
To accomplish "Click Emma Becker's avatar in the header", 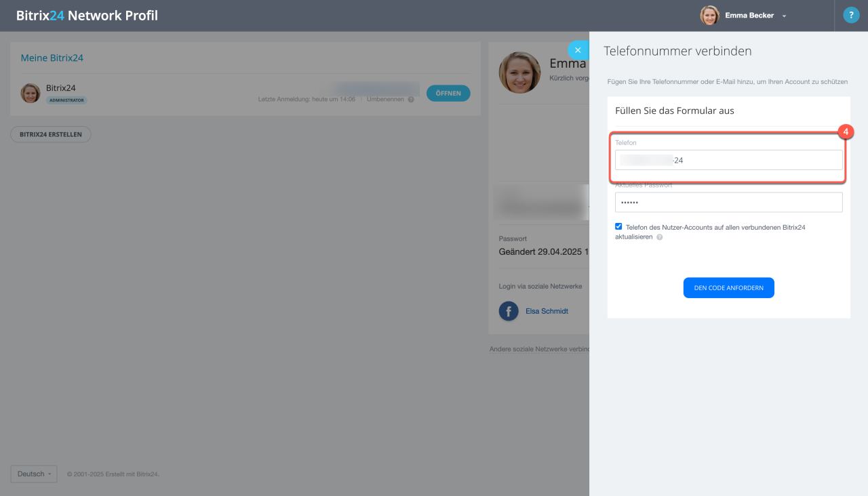I will click(x=709, y=15).
